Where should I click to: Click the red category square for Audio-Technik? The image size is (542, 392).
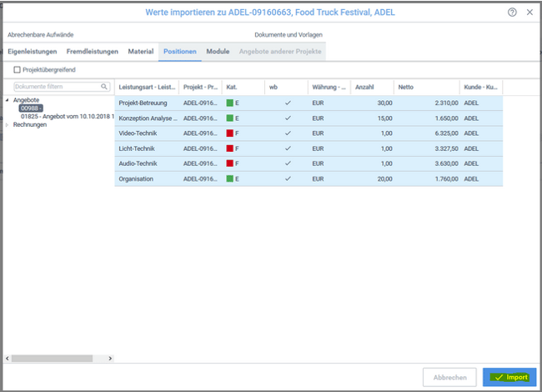pyautogui.click(x=230, y=163)
